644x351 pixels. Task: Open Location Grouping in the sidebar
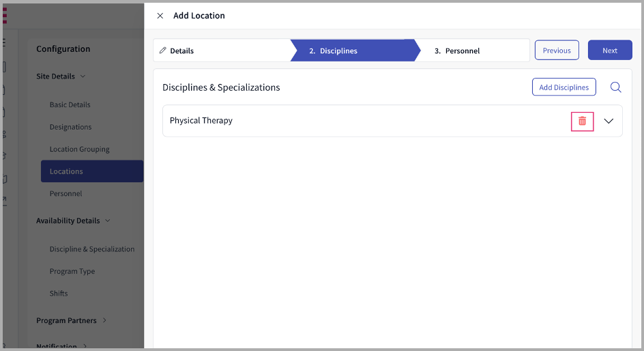[x=79, y=150]
